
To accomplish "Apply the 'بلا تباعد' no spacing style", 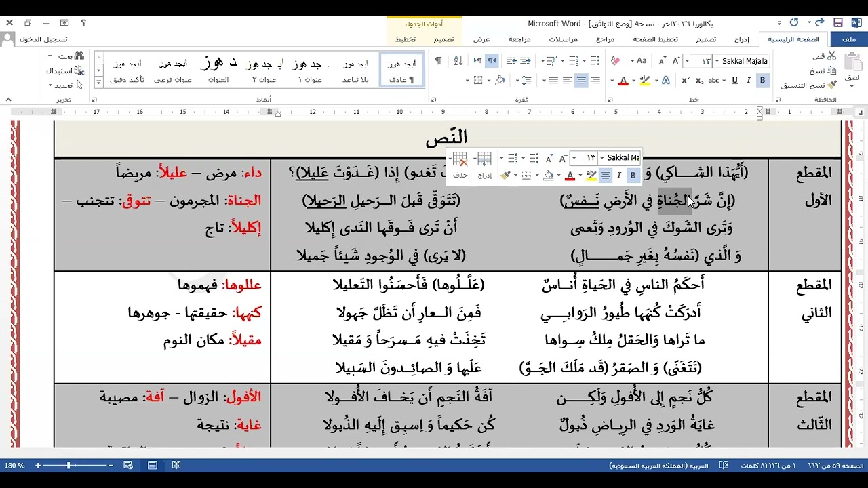I will (355, 70).
